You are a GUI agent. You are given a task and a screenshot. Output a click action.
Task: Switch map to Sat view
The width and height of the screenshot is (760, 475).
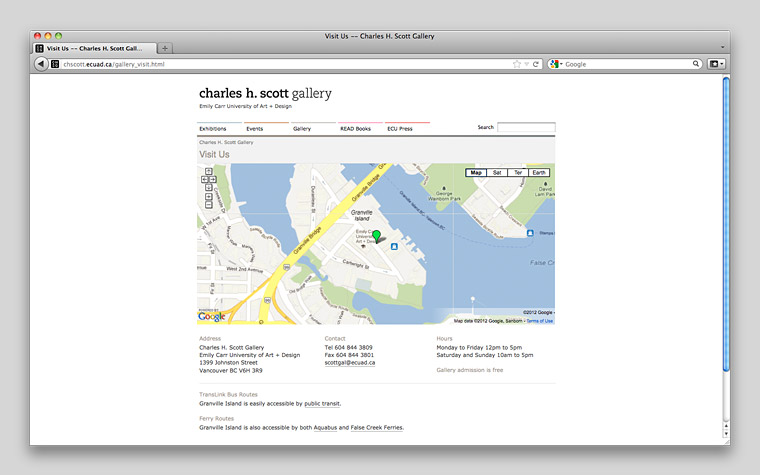(x=497, y=173)
